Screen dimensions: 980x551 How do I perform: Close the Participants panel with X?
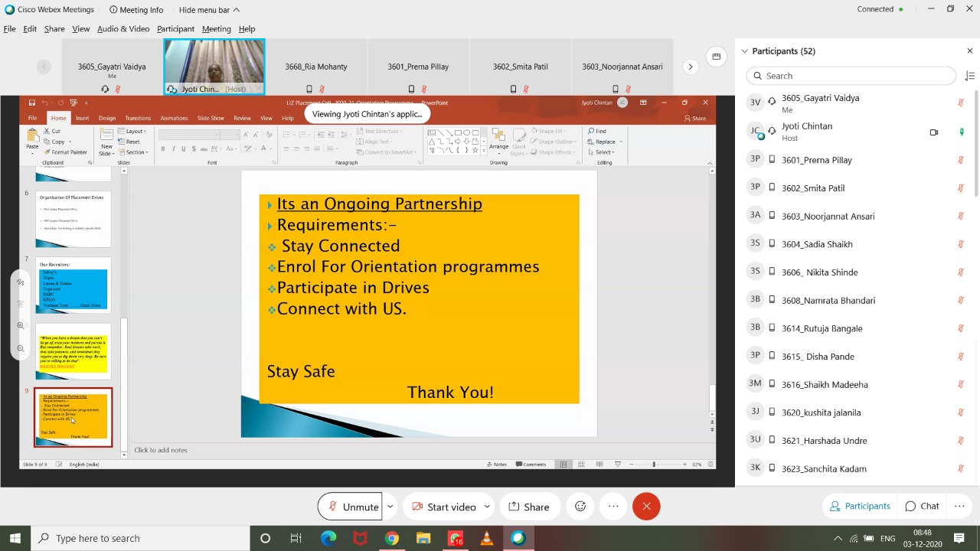click(969, 51)
